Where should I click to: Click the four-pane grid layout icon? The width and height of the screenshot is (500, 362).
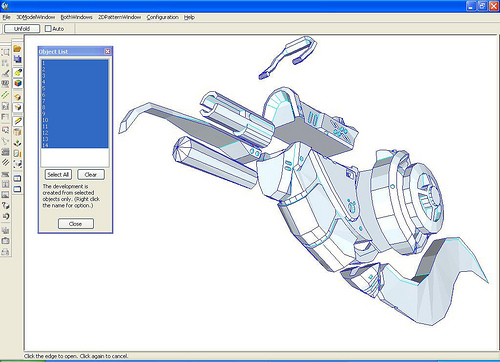click(5, 184)
